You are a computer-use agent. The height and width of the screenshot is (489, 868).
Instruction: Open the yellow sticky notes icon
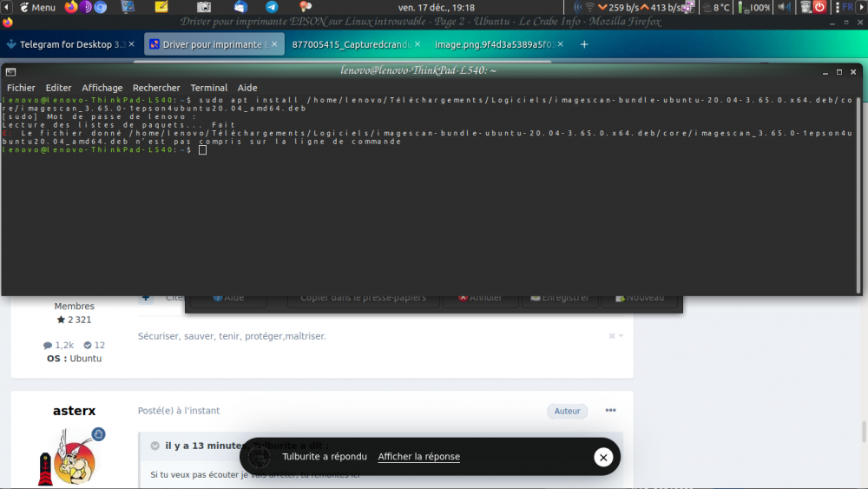[x=161, y=7]
